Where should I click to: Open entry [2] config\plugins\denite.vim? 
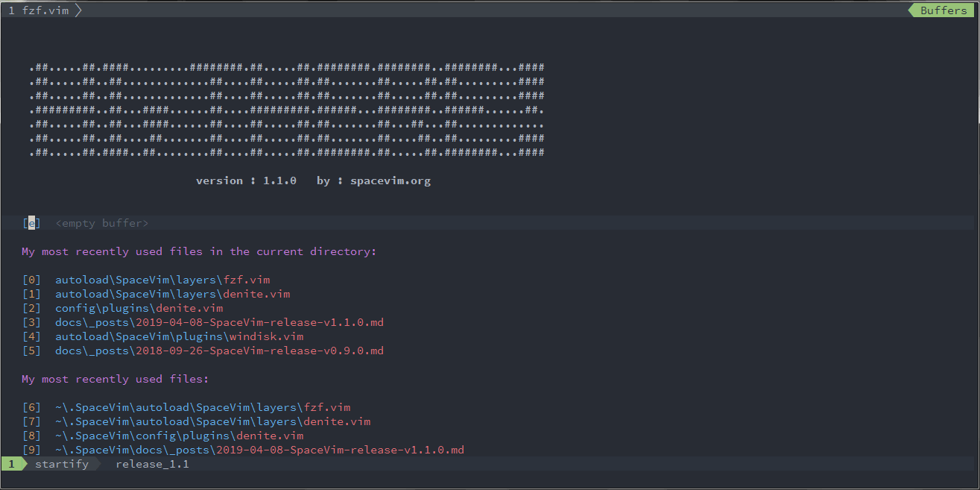[122, 308]
